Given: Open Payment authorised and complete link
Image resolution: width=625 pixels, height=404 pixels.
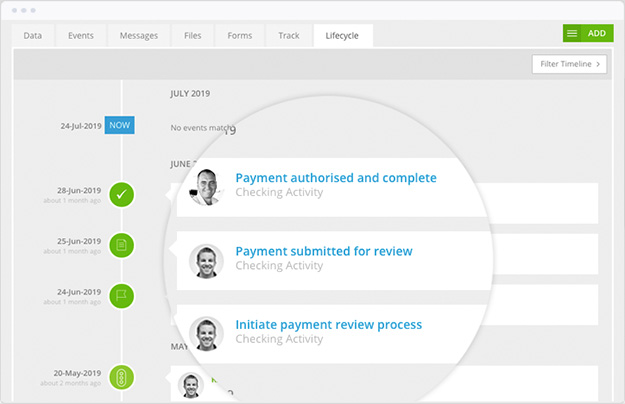Looking at the screenshot, I should pyautogui.click(x=335, y=178).
